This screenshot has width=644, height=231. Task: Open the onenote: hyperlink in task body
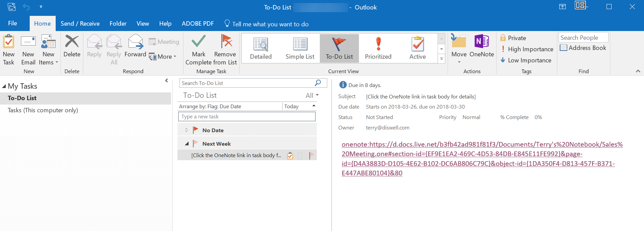click(482, 158)
